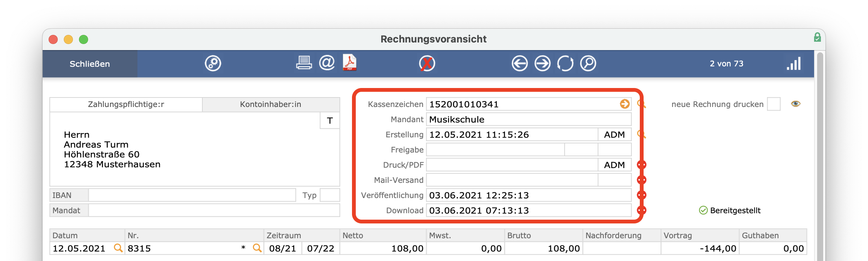Export invoice as PDF
868x261 pixels.
tap(350, 63)
